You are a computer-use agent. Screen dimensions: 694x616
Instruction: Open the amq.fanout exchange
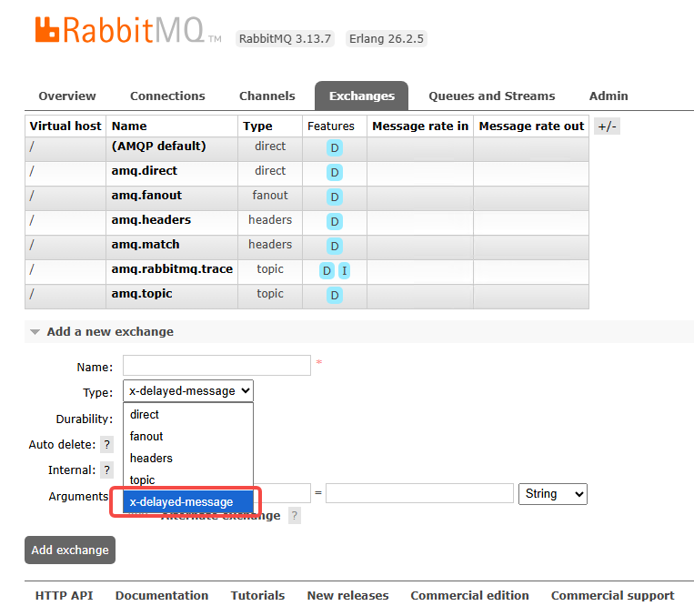click(x=146, y=196)
